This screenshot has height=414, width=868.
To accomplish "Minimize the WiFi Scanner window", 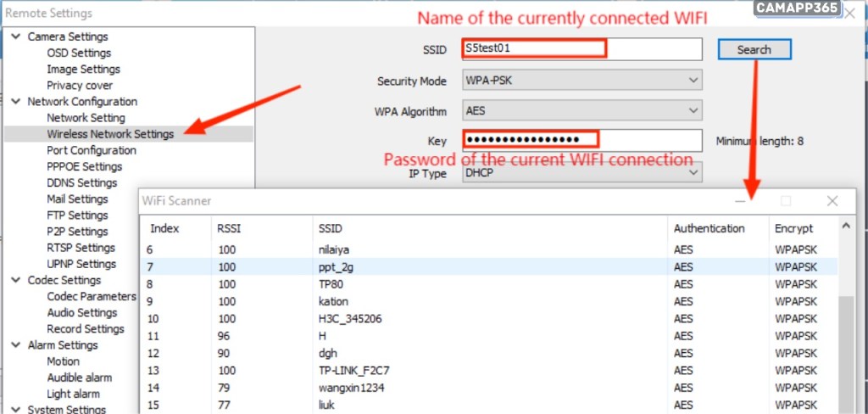I will (741, 201).
